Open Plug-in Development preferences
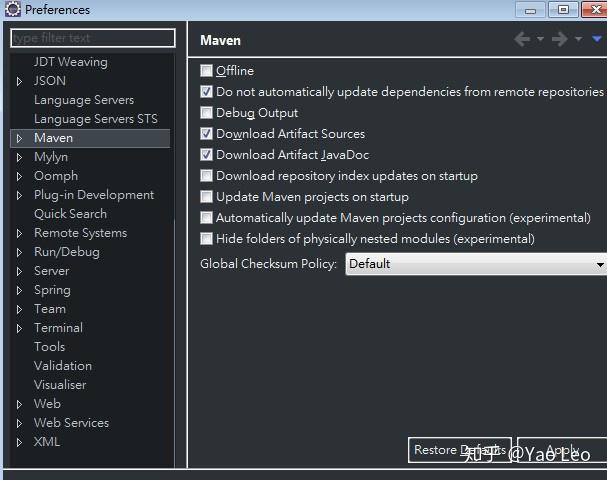This screenshot has height=480, width=607. [94, 195]
